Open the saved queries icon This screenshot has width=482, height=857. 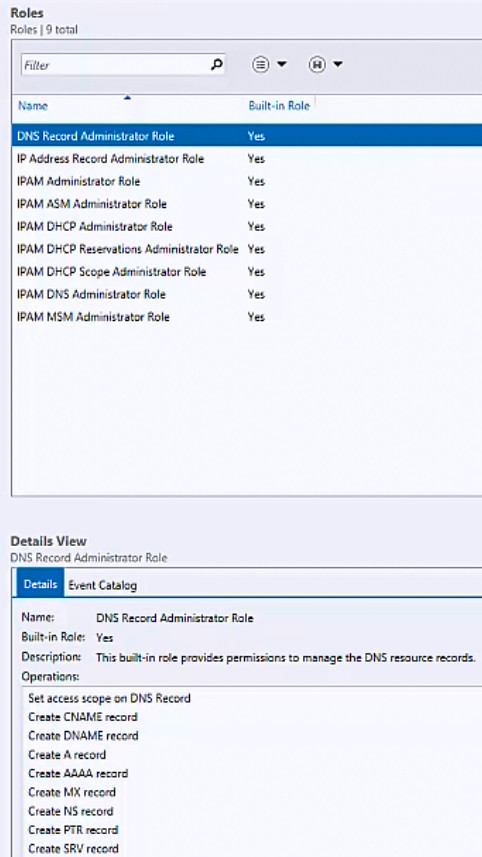[x=317, y=64]
